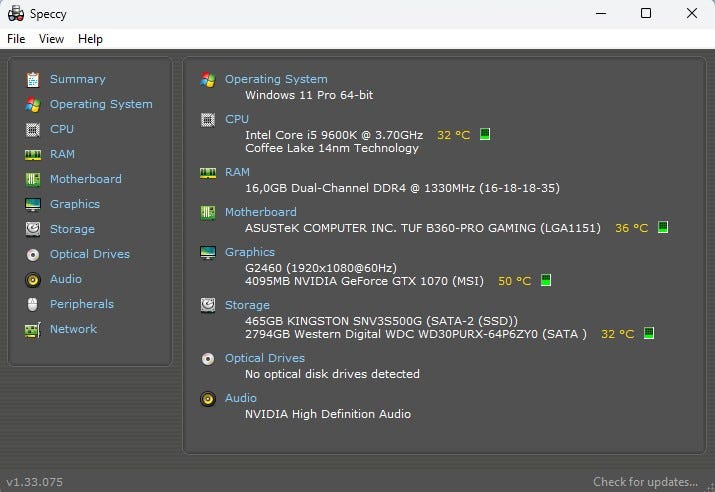Click the Graphics monitor icon in sidebar
Viewport: 715px width, 492px height.
click(x=33, y=205)
